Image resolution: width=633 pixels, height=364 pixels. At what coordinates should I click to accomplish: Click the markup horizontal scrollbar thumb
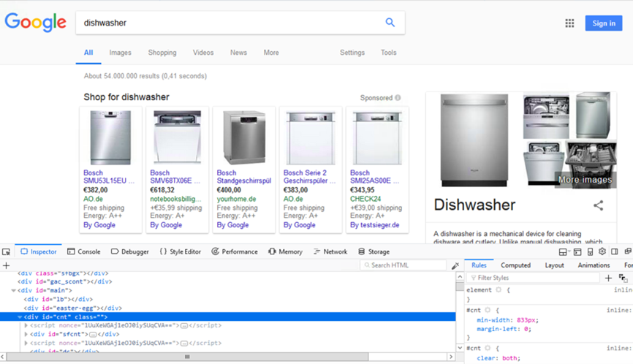tap(187, 357)
